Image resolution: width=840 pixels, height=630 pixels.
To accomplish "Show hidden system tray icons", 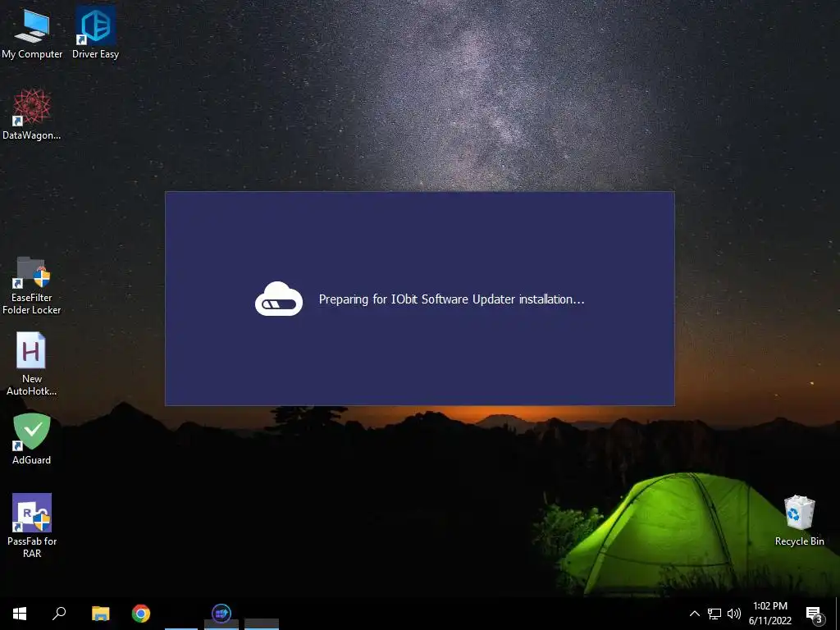I will coord(694,614).
